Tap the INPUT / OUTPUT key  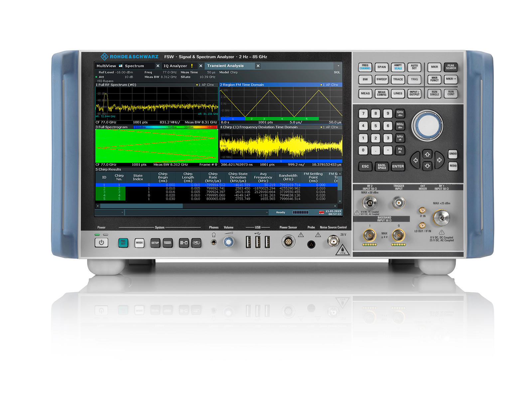click(x=414, y=93)
